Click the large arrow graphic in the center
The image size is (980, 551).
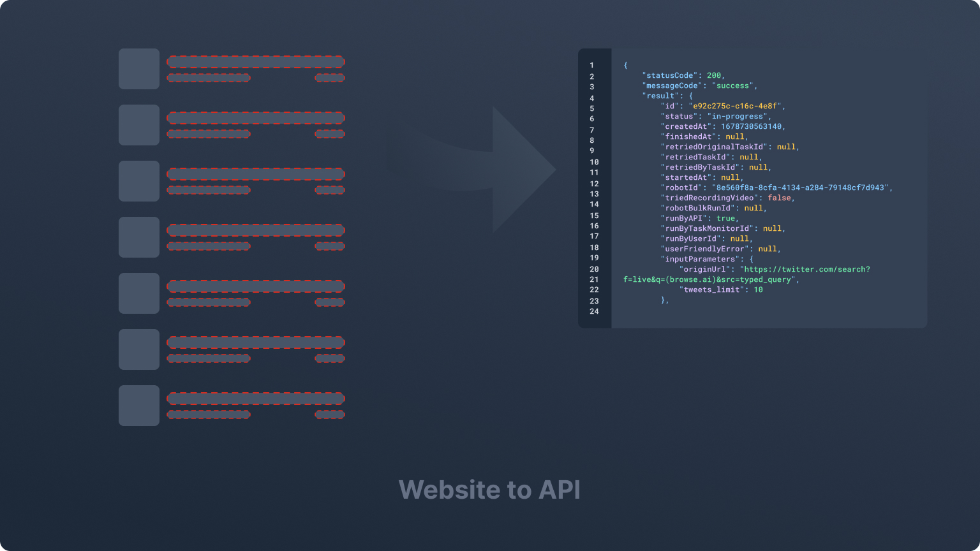472,169
